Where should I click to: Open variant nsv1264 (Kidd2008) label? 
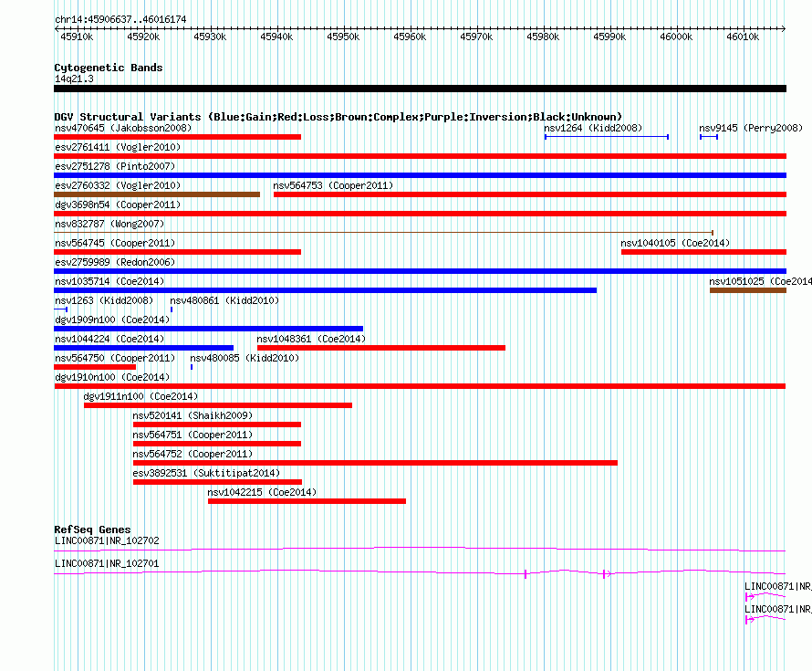click(593, 128)
